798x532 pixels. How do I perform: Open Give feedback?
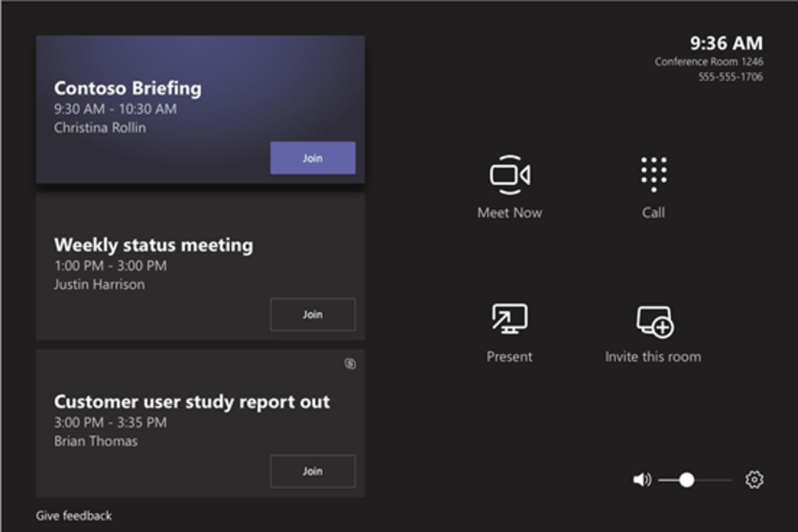[73, 515]
